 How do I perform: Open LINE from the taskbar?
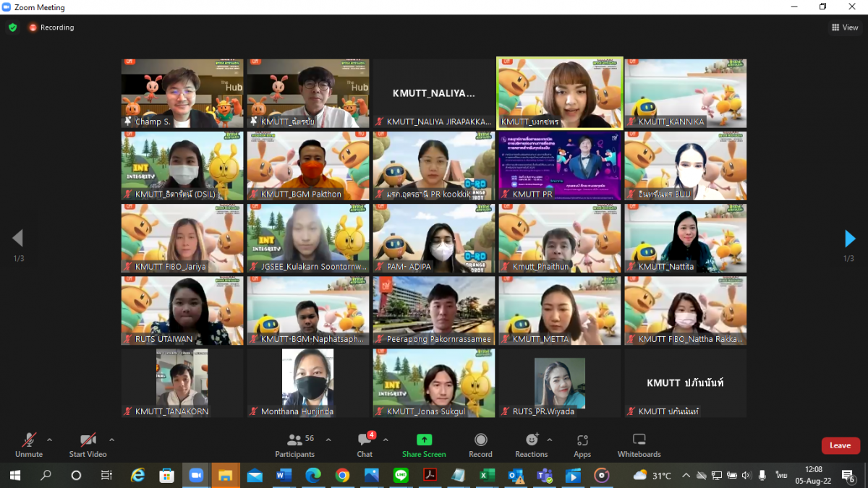click(x=401, y=475)
